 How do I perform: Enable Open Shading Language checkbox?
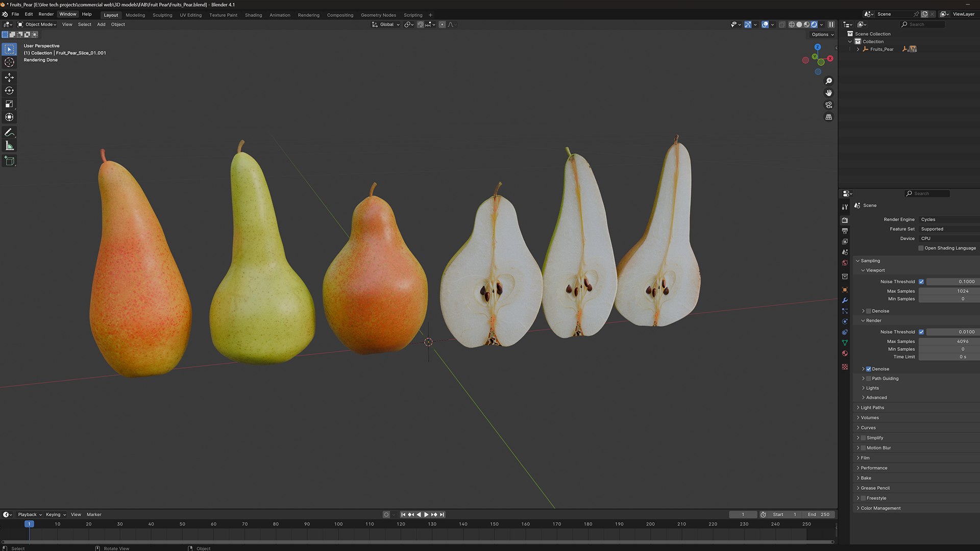(x=921, y=248)
